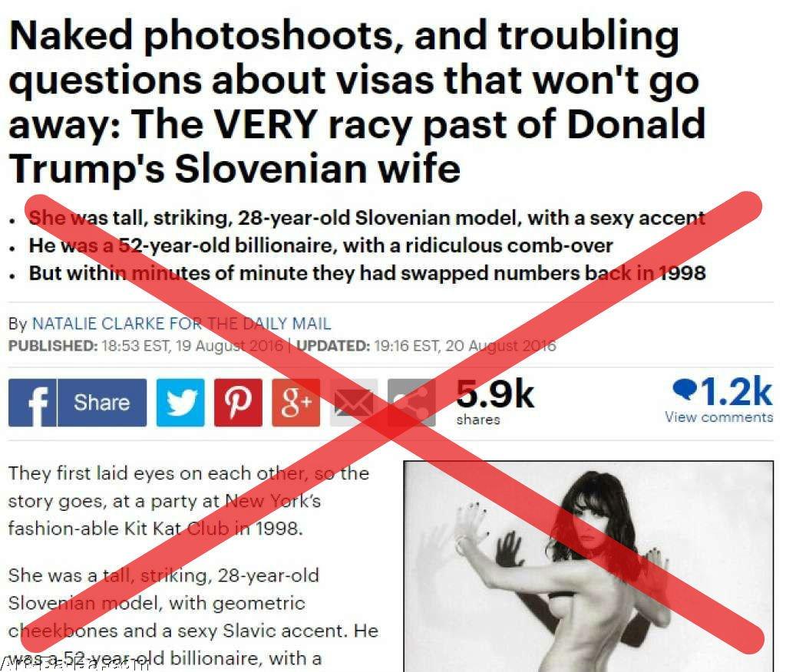This screenshot has height=672, width=786.
Task: Click the article headline about Trump's Slovenian wife
Action: 358,102
